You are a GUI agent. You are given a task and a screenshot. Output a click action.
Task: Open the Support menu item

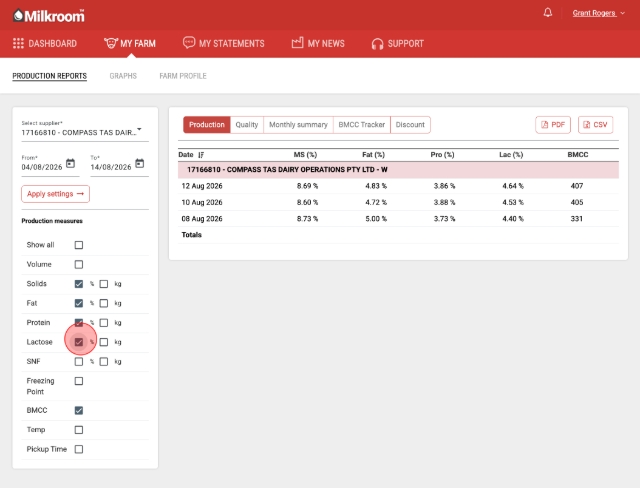pos(398,44)
